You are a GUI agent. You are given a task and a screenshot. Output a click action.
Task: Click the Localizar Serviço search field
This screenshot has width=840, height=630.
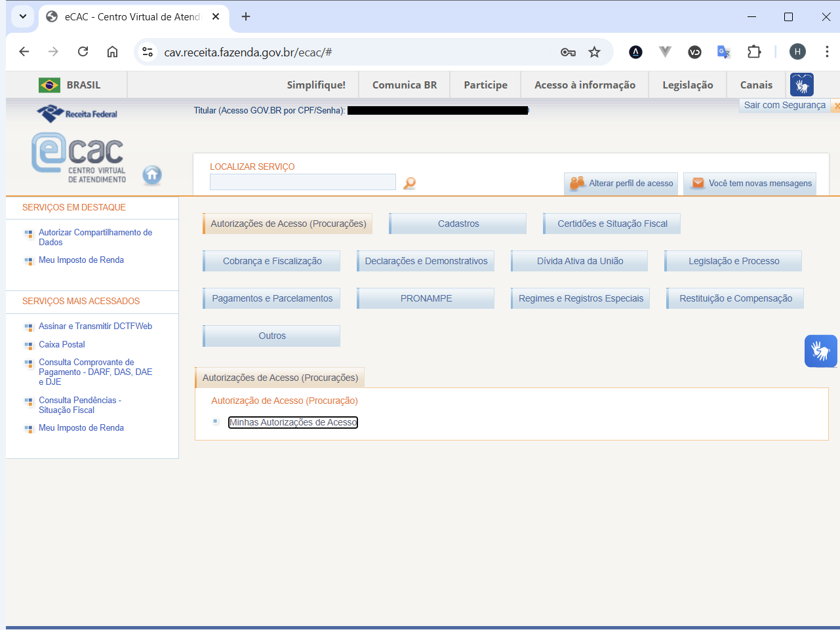pos(302,182)
